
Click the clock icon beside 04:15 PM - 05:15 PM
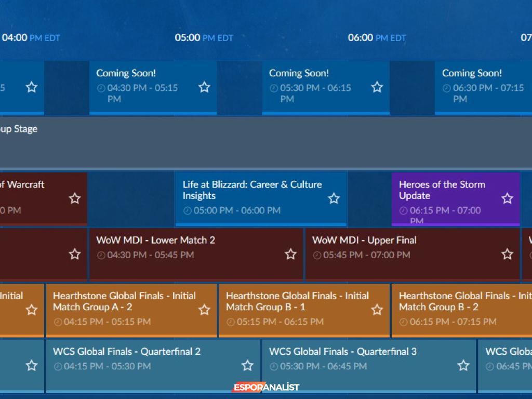click(x=58, y=322)
